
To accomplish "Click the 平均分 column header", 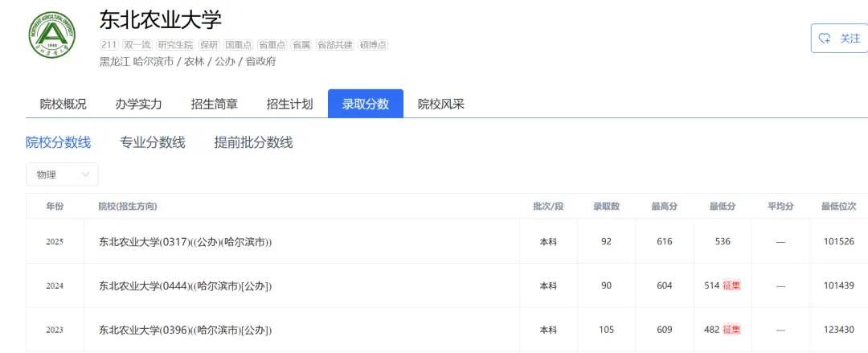I will click(x=780, y=206).
